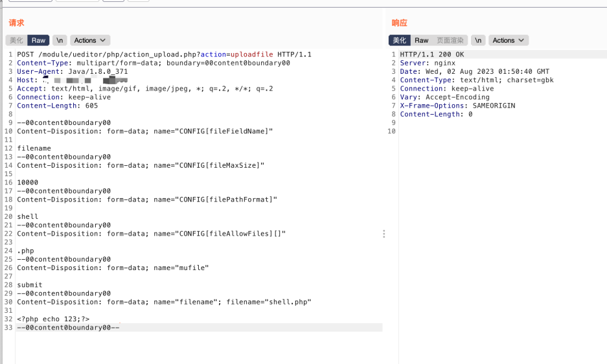Click the 请求 panel heading
The image size is (607, 364).
click(16, 23)
